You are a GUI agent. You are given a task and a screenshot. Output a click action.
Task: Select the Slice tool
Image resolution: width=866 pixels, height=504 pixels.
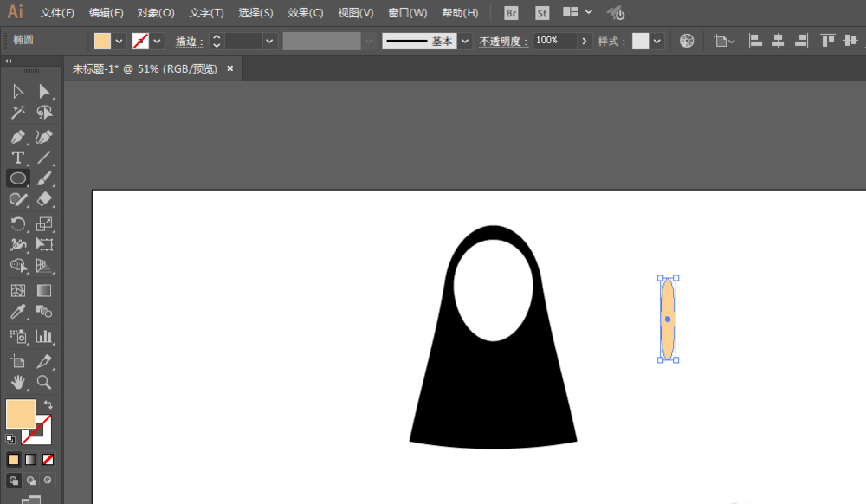tap(44, 361)
